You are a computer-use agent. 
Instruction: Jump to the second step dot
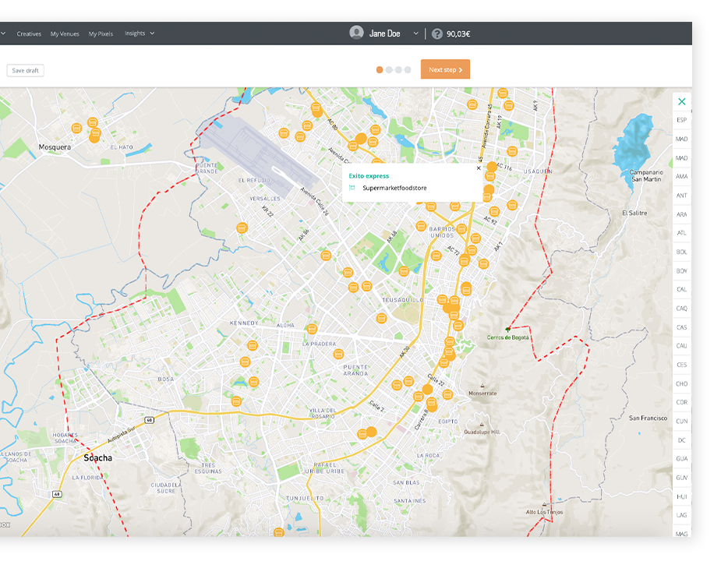point(389,69)
